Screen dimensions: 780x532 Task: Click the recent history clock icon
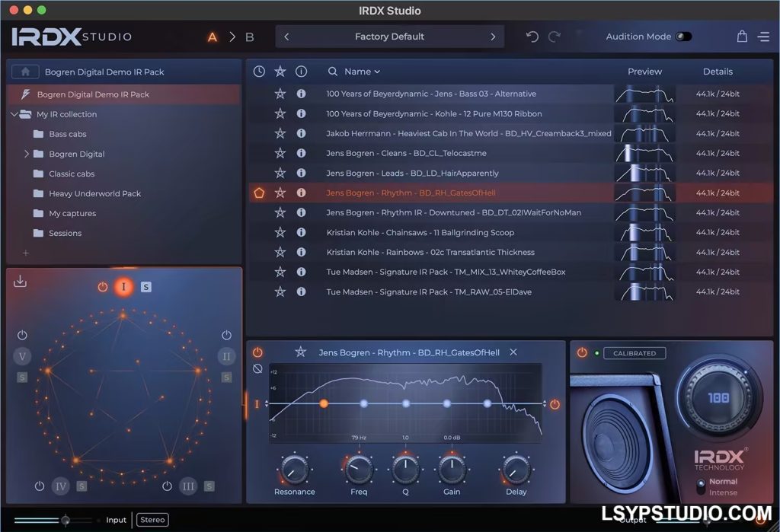[259, 72]
